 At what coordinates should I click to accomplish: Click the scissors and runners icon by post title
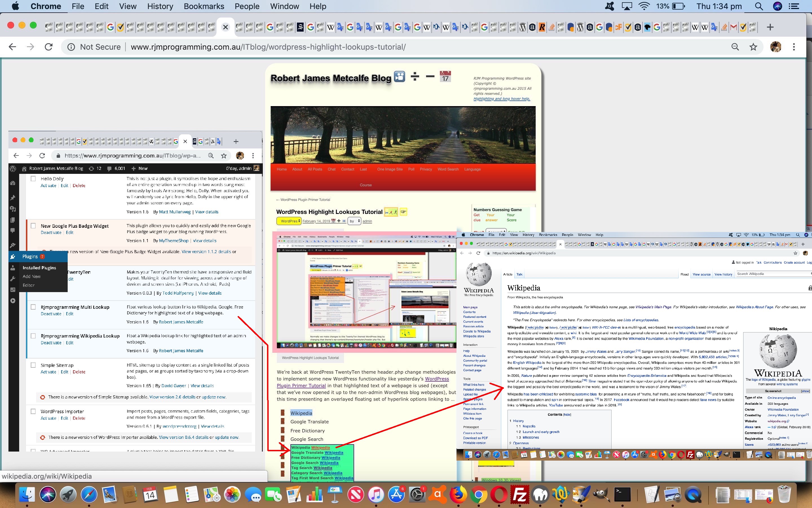(x=391, y=212)
